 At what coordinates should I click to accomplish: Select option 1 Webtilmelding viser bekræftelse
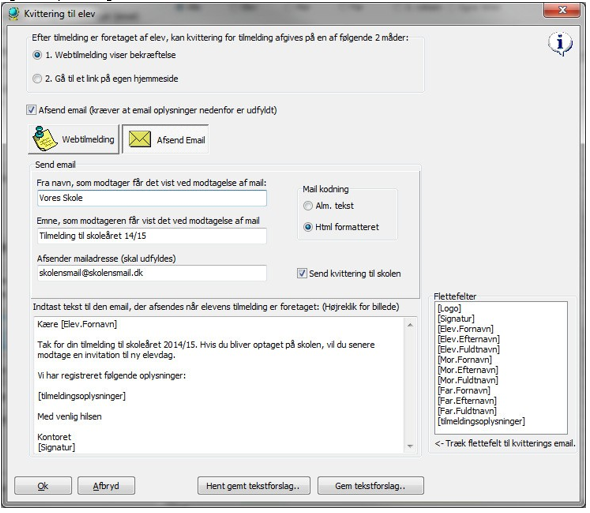point(37,55)
